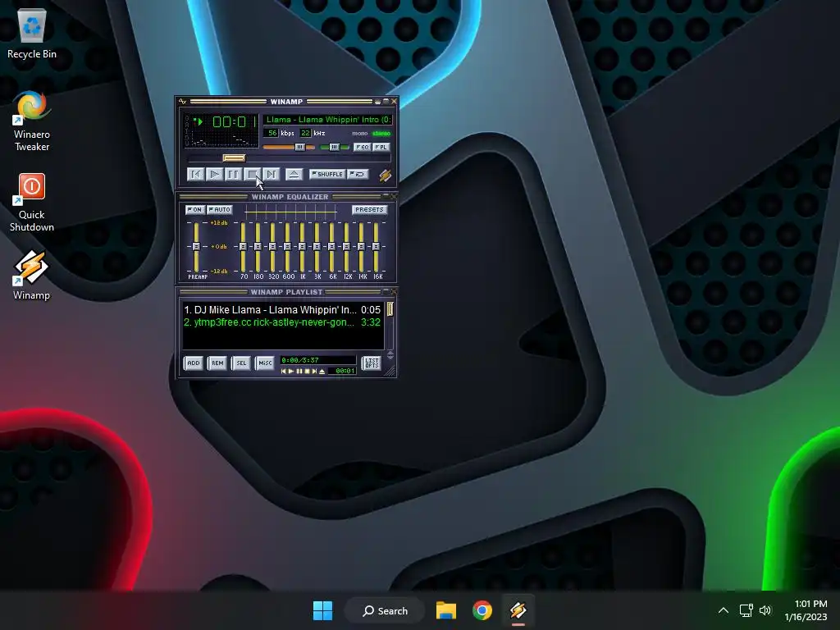Go to the previous track in Winamp

pyautogui.click(x=195, y=174)
